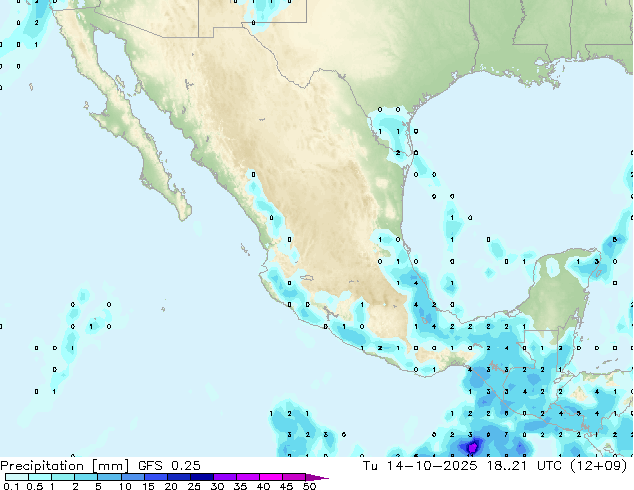Click the 45–50 mm legend swatch
Viewport: 634px width, 490px height.
[x=294, y=477]
